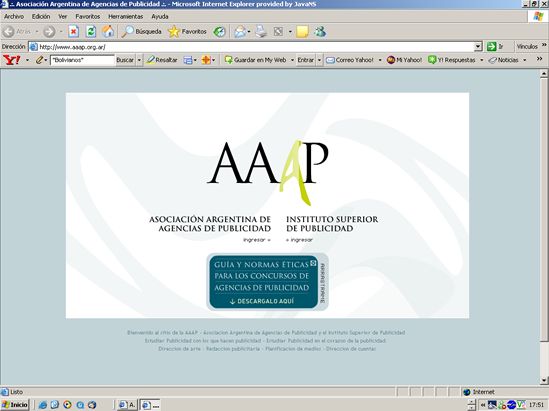Expand the Forward button history arrow

[61, 32]
